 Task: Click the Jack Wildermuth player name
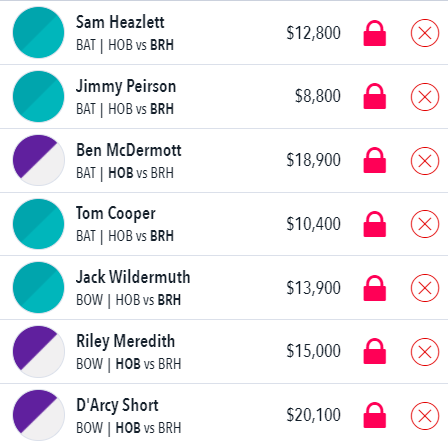(x=133, y=277)
